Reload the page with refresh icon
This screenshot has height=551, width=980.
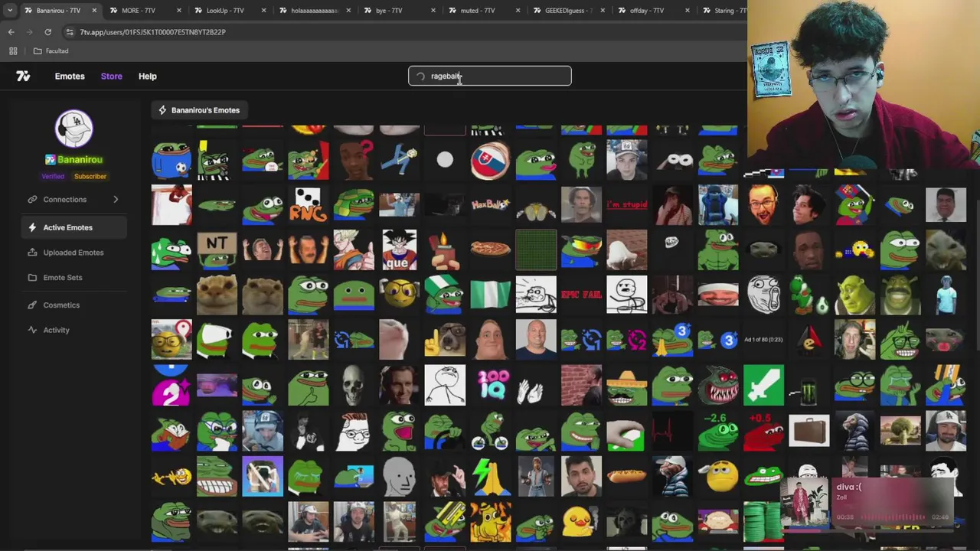(x=47, y=32)
